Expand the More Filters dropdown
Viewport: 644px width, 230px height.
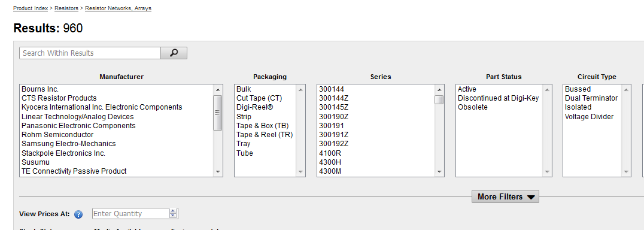tap(505, 196)
